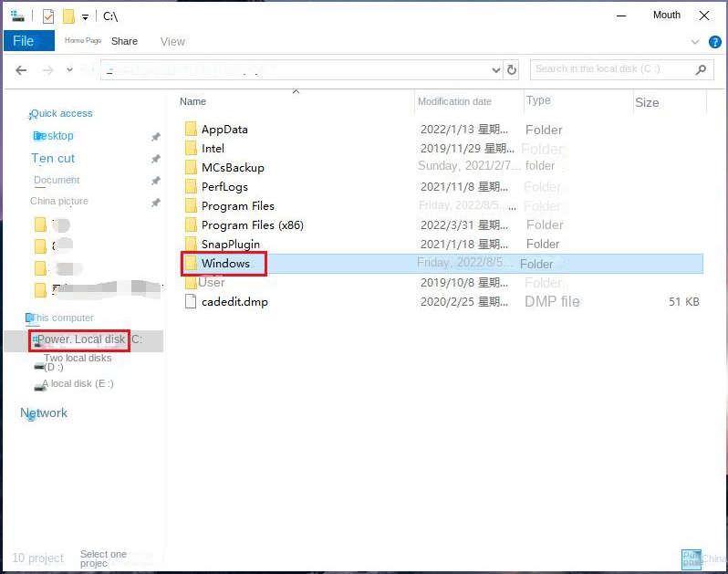Expand the ribbon with the chevron

[696, 42]
